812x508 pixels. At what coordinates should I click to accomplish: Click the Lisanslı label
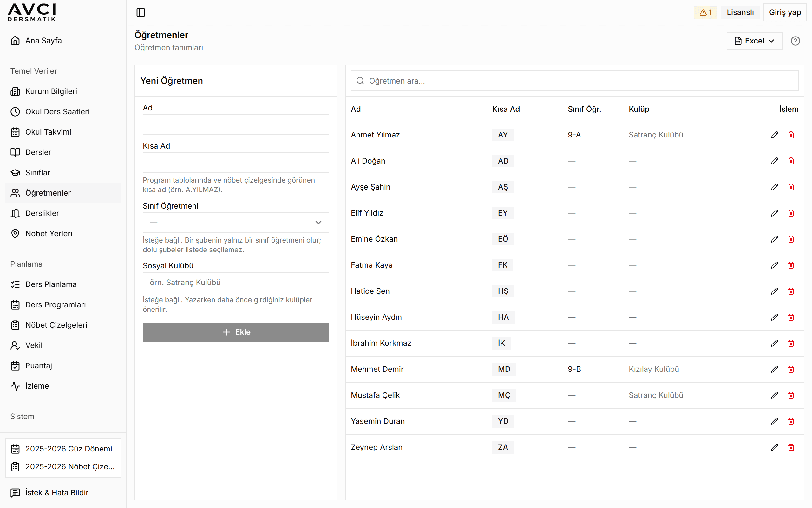click(x=740, y=12)
